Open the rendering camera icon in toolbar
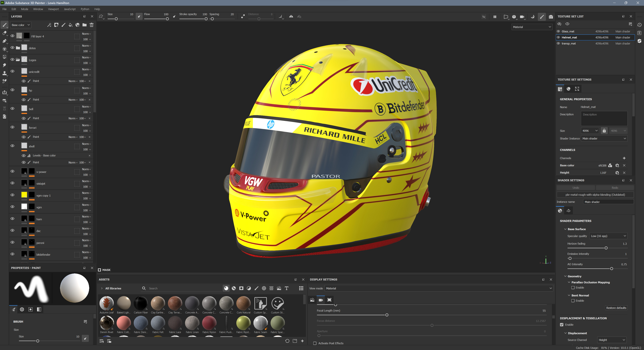This screenshot has height=350, width=644. [x=551, y=17]
